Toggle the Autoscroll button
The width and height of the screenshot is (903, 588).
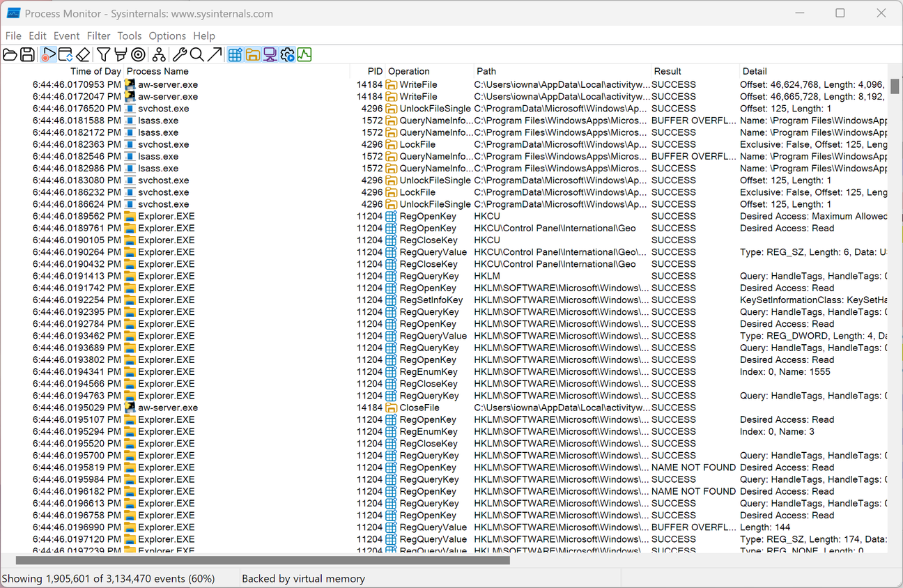65,54
